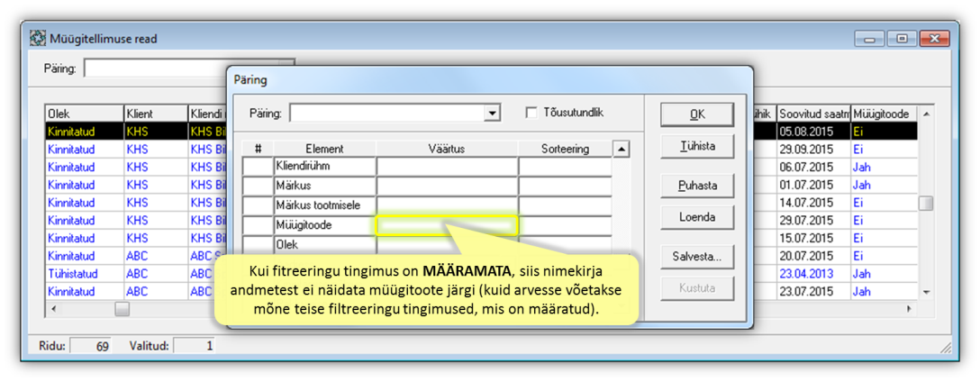Click the date 23.04.2013 cell
Image resolution: width=980 pixels, height=382 pixels.
(813, 274)
